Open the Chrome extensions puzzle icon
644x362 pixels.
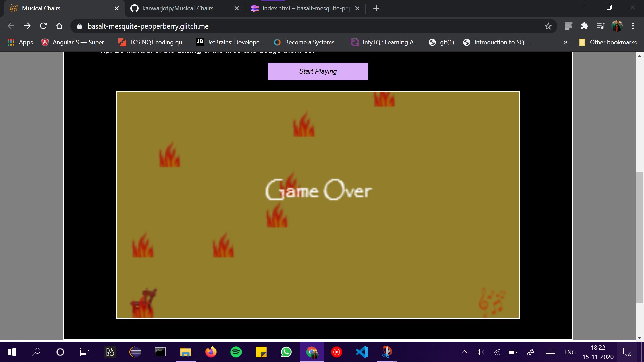585,26
